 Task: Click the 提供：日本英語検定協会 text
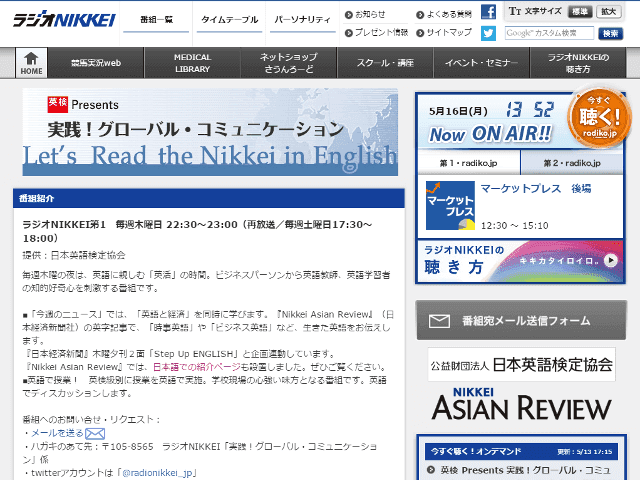click(x=74, y=256)
